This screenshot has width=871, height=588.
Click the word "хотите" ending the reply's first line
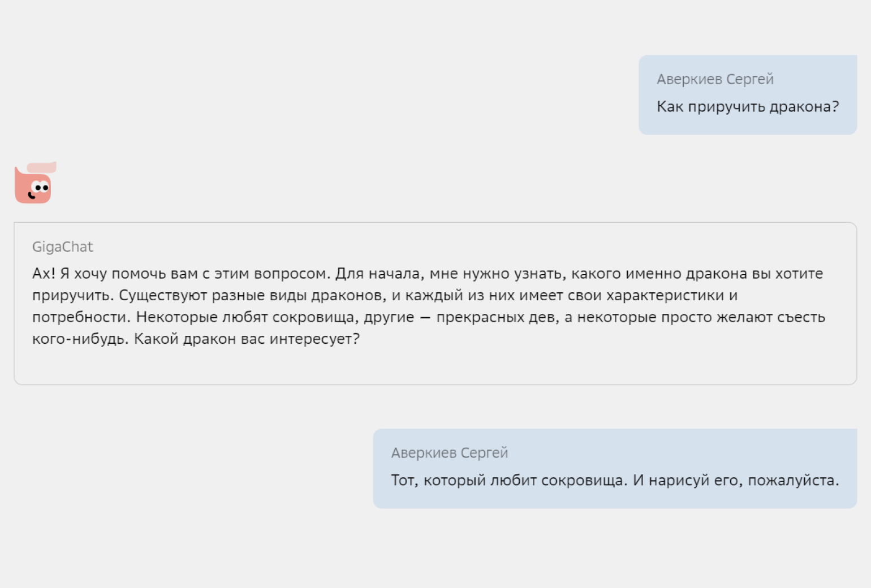point(799,274)
